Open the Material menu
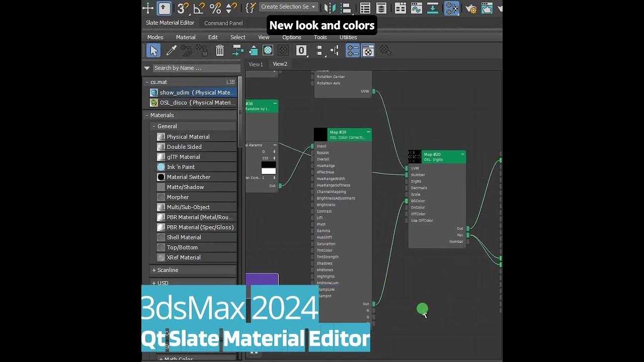Viewport: 644px width, 362px height. click(x=186, y=37)
